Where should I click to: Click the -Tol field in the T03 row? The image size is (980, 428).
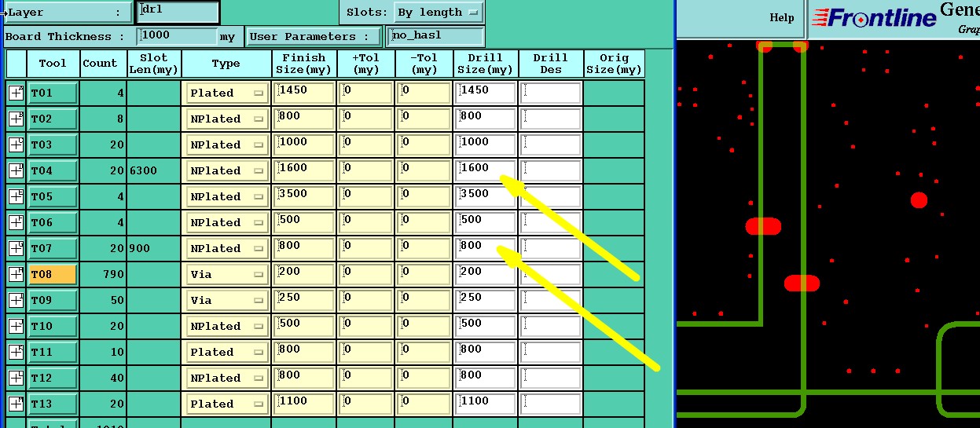(424, 144)
